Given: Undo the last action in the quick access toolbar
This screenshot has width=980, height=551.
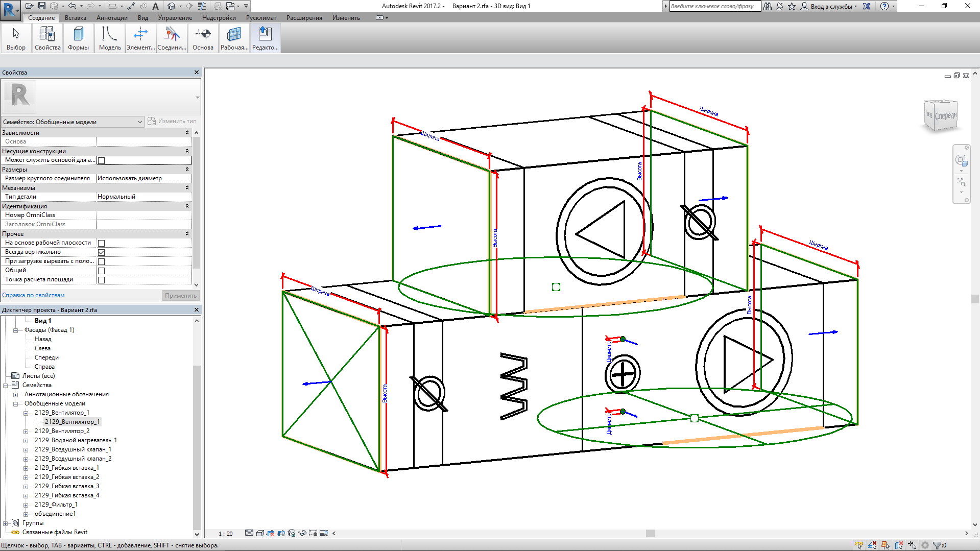Looking at the screenshot, I should pos(73,6).
